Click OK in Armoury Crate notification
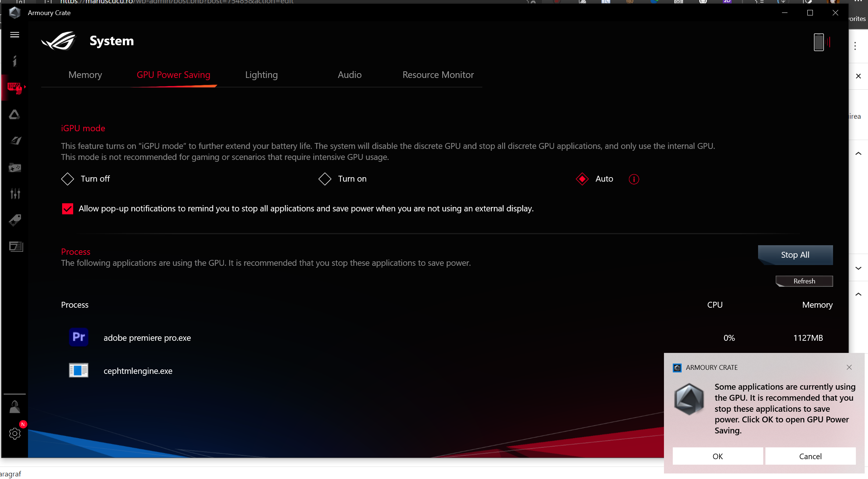The image size is (868, 479). pyautogui.click(x=717, y=456)
